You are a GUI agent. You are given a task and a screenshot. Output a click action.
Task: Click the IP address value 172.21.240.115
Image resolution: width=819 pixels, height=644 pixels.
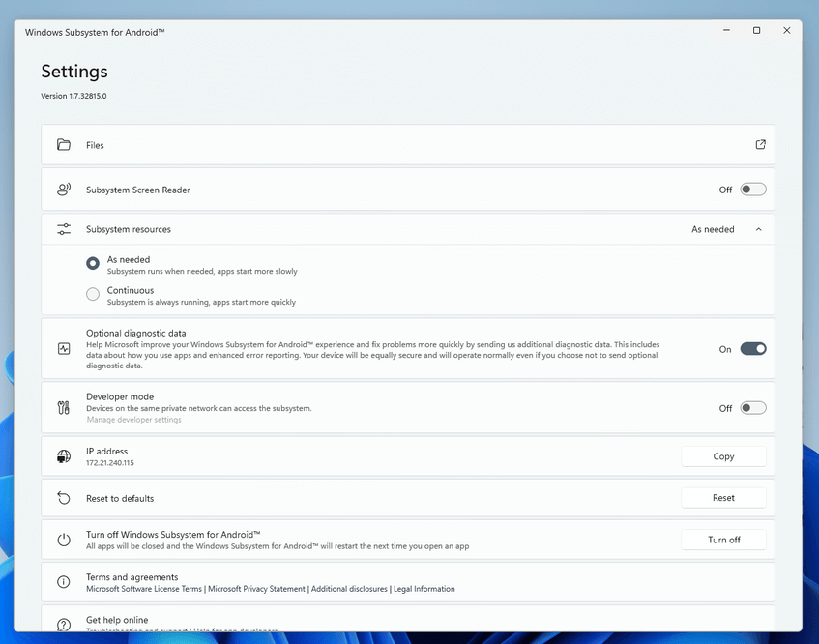110,463
